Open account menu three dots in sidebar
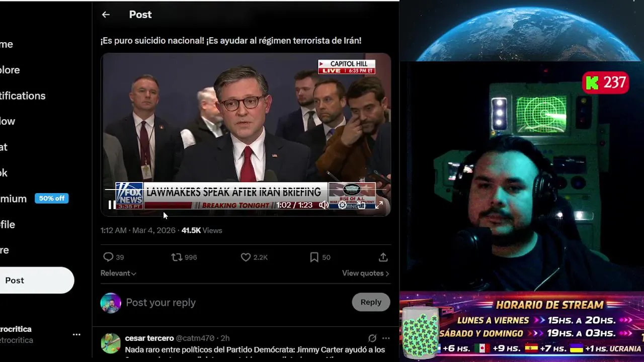644x362 pixels. pyautogui.click(x=76, y=334)
